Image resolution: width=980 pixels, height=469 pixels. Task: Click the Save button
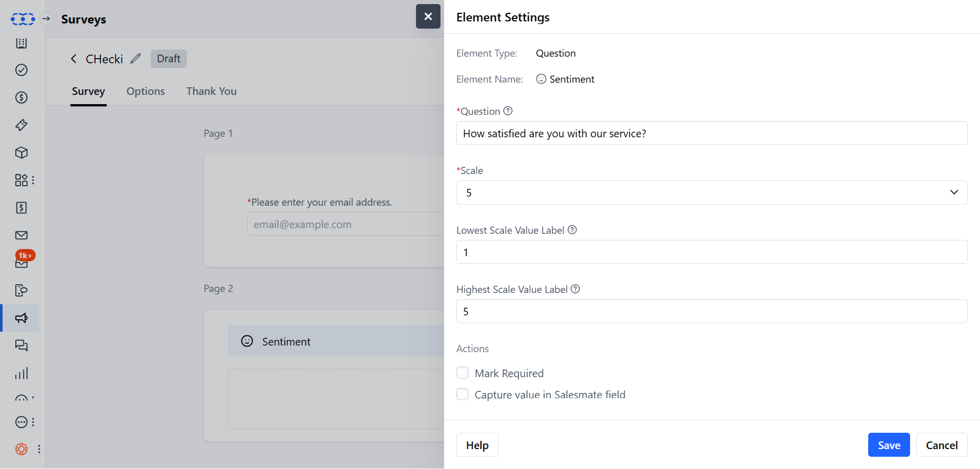tap(889, 445)
